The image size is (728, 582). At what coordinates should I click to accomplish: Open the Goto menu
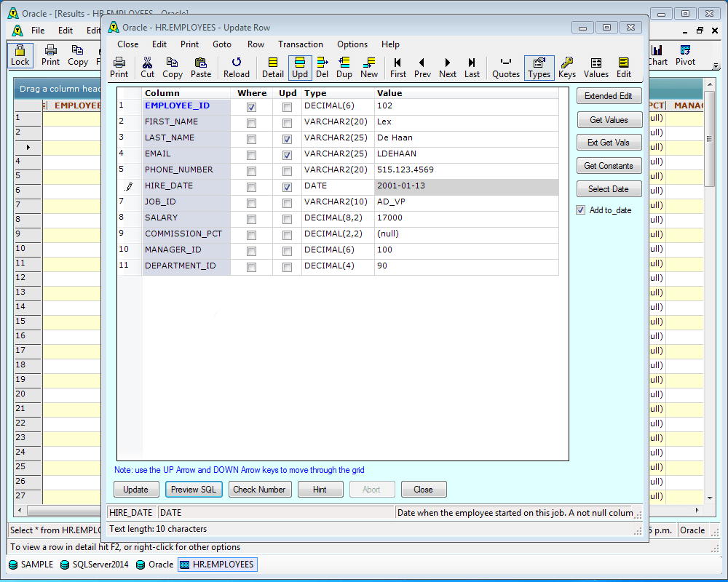click(222, 44)
